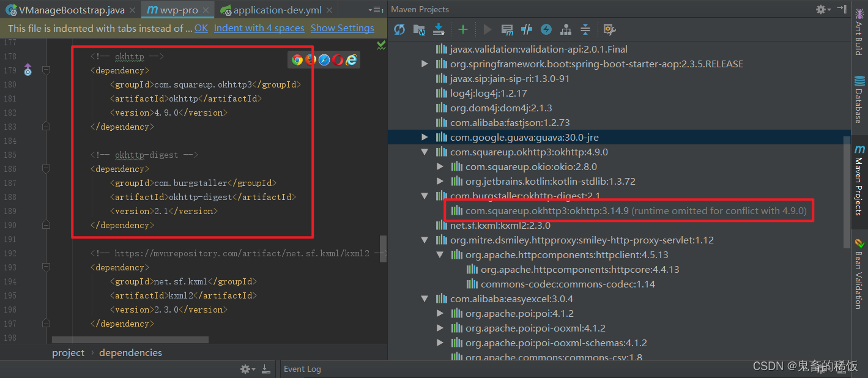Select javax.validation:validation-api:2.0.1.Final entry
The image size is (868, 378).
(x=532, y=50)
